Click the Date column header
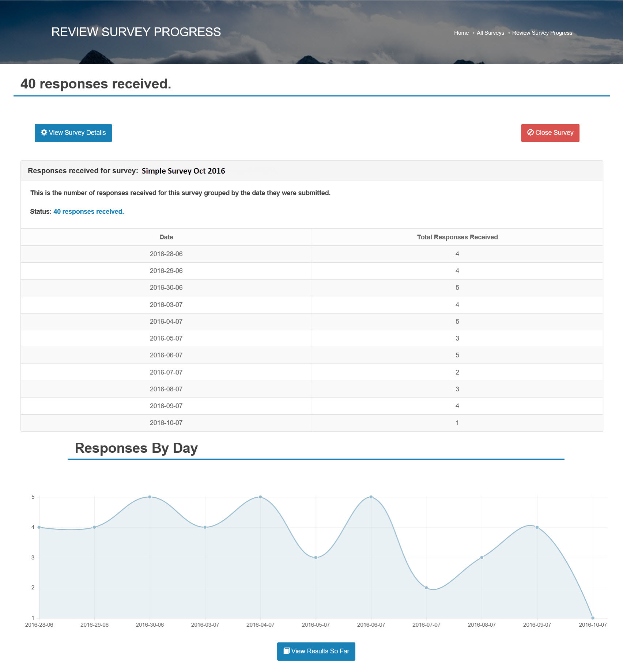 click(x=166, y=237)
